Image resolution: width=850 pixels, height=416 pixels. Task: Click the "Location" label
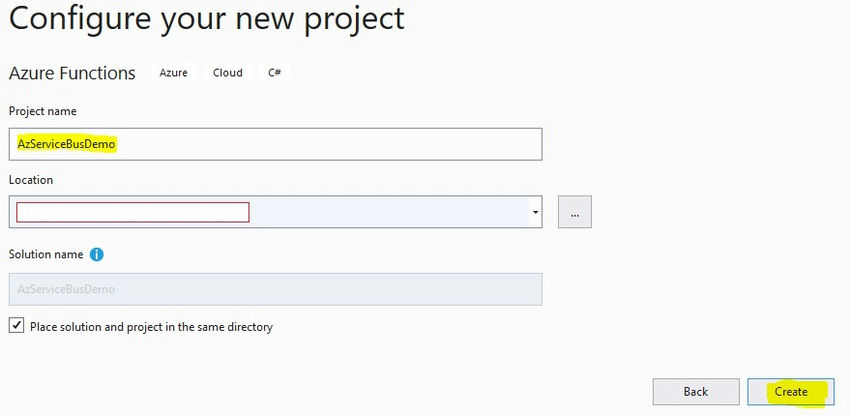pyautogui.click(x=31, y=180)
